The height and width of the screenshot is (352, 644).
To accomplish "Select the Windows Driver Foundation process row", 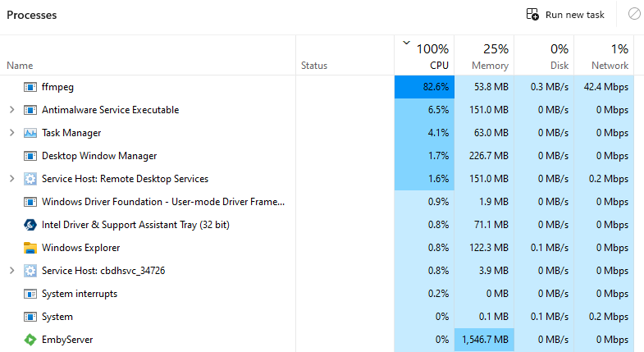I will (x=162, y=202).
